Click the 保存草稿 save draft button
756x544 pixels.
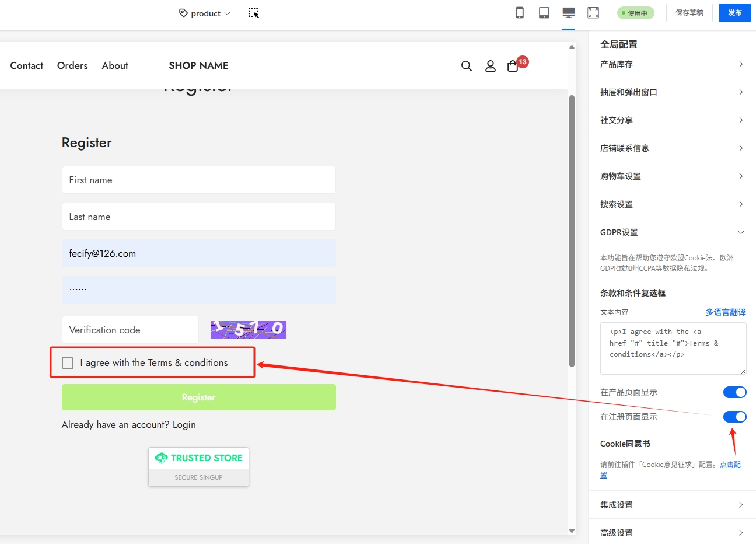pyautogui.click(x=689, y=13)
